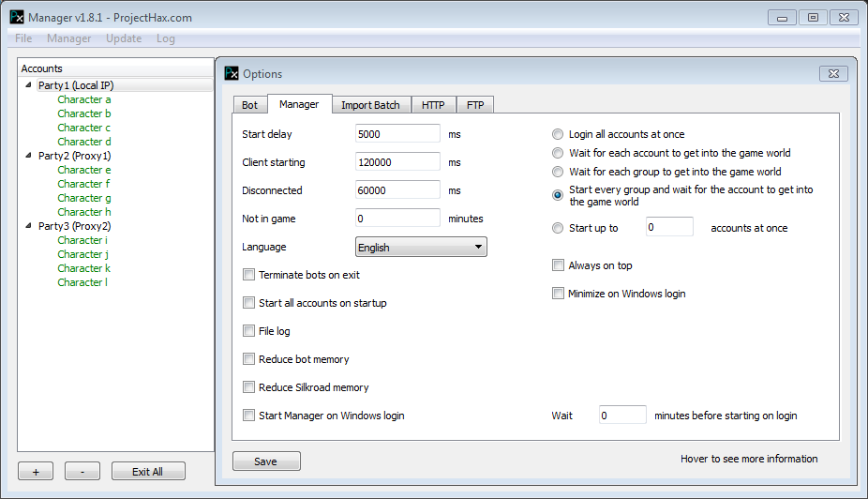
Task: Switch to the Import Batch tab
Action: click(370, 105)
